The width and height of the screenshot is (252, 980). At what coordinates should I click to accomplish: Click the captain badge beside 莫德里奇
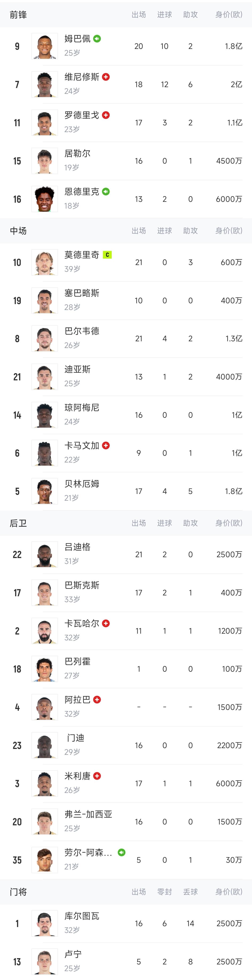click(x=107, y=255)
